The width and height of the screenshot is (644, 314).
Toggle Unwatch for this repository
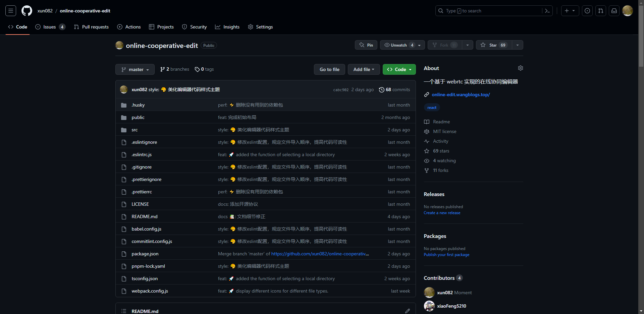coord(402,45)
